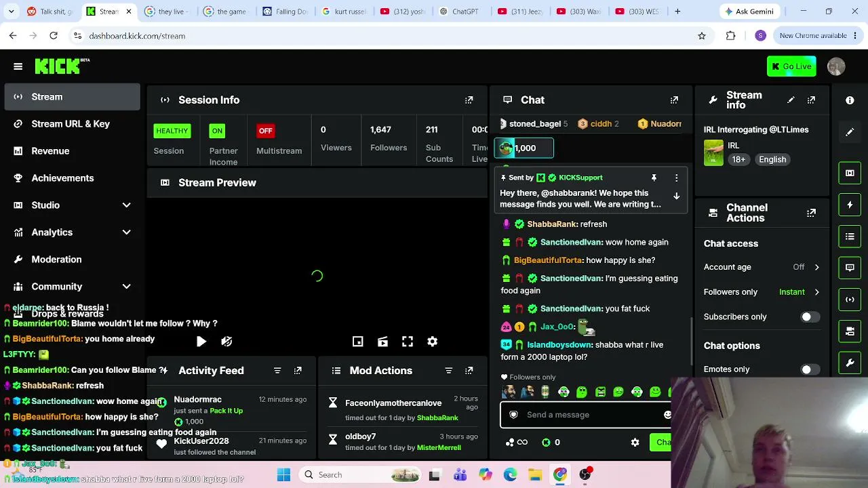Click the Pack It Up gift link
This screenshot has width=868, height=488.
226,411
